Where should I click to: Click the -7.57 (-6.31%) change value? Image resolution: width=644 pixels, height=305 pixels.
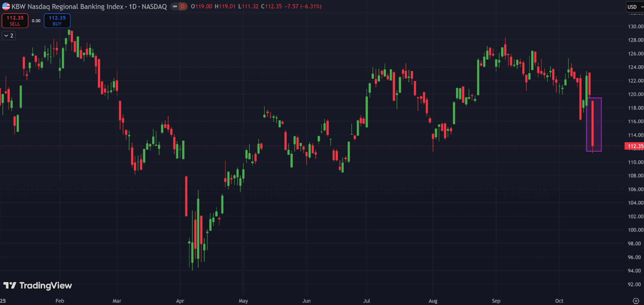tap(303, 7)
